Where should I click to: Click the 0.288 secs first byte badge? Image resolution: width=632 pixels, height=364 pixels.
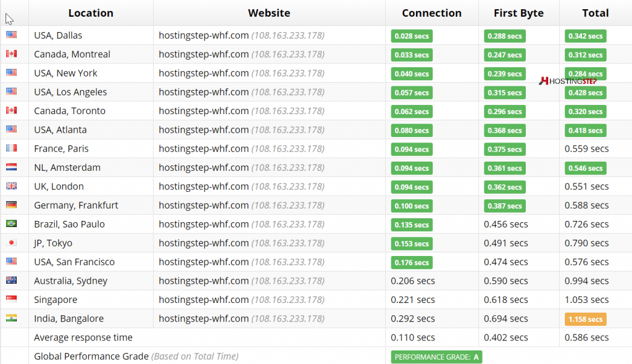tap(505, 36)
